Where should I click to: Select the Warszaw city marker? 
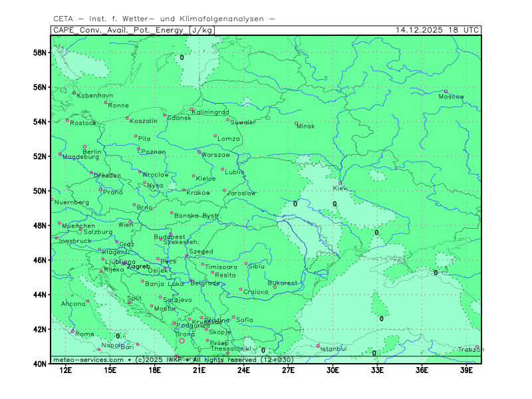click(x=199, y=152)
